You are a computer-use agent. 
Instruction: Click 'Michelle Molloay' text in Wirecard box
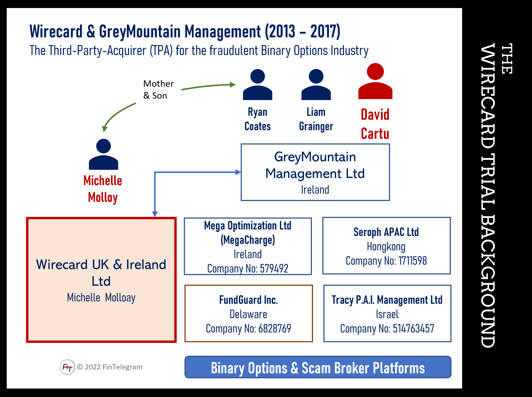pyautogui.click(x=101, y=298)
